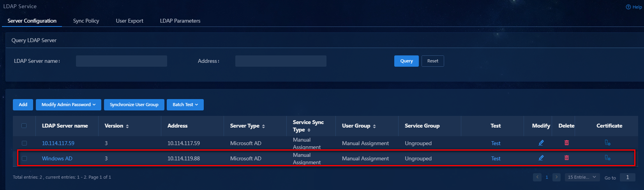Open the Windows AD server link

(57, 158)
